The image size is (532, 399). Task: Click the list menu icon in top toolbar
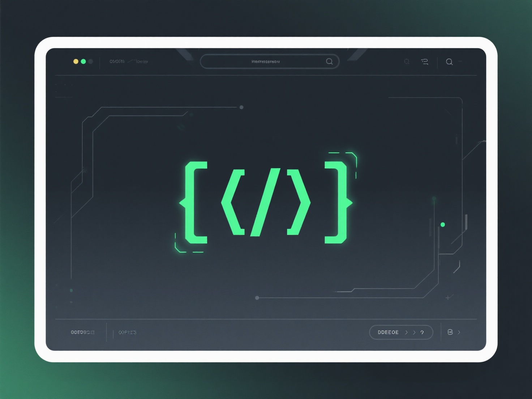[x=425, y=62]
